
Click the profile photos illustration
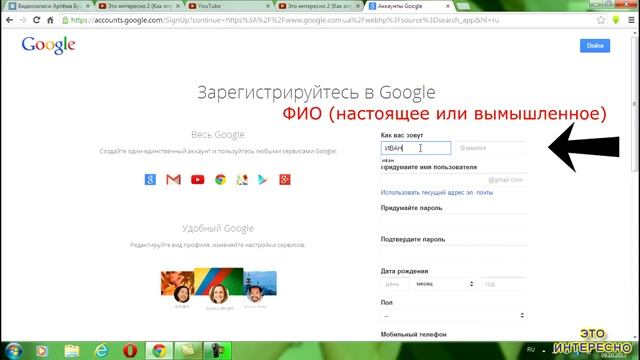(219, 288)
